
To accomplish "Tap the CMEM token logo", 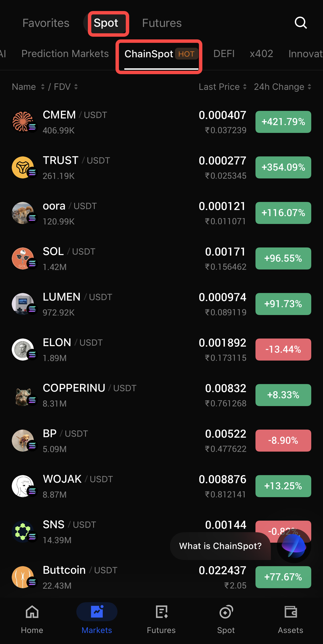I will point(23,122).
